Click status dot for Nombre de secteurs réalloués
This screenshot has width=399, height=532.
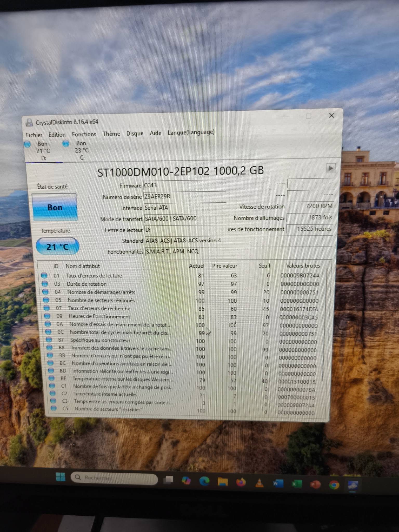click(x=46, y=300)
